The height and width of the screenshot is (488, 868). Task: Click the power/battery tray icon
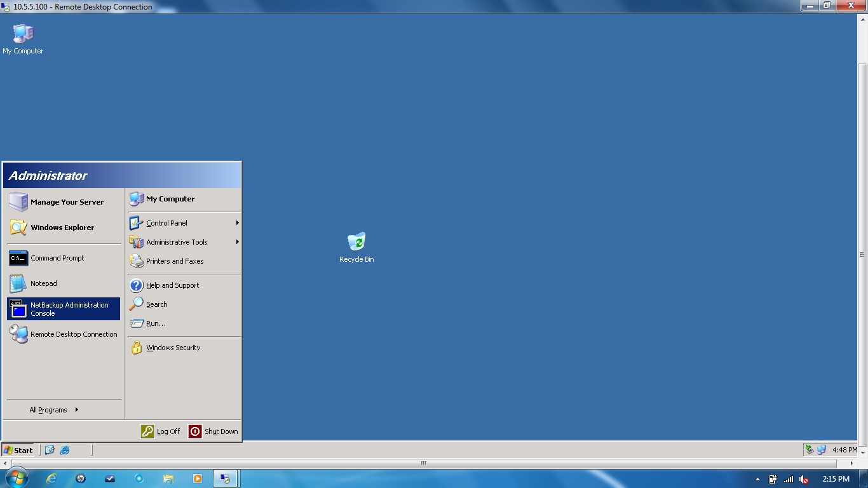(x=773, y=479)
